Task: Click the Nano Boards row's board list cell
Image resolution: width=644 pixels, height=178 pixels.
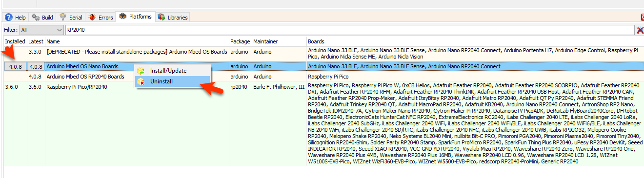Action: click(x=475, y=66)
